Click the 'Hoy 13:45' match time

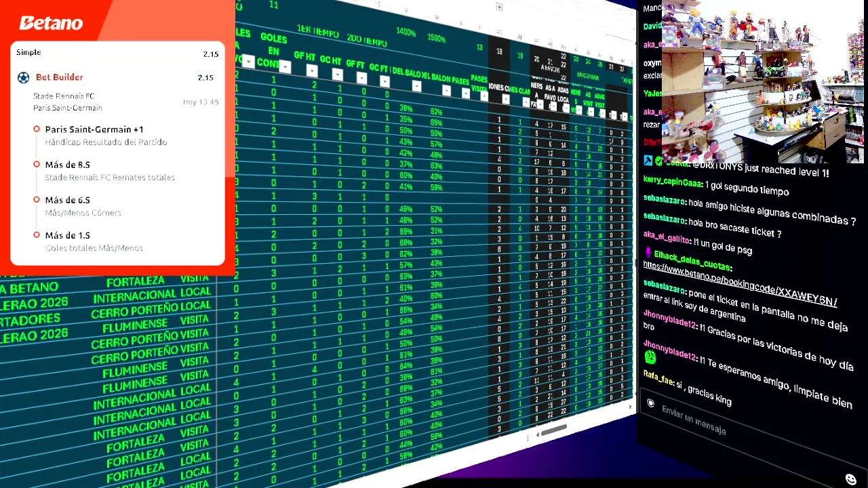201,102
